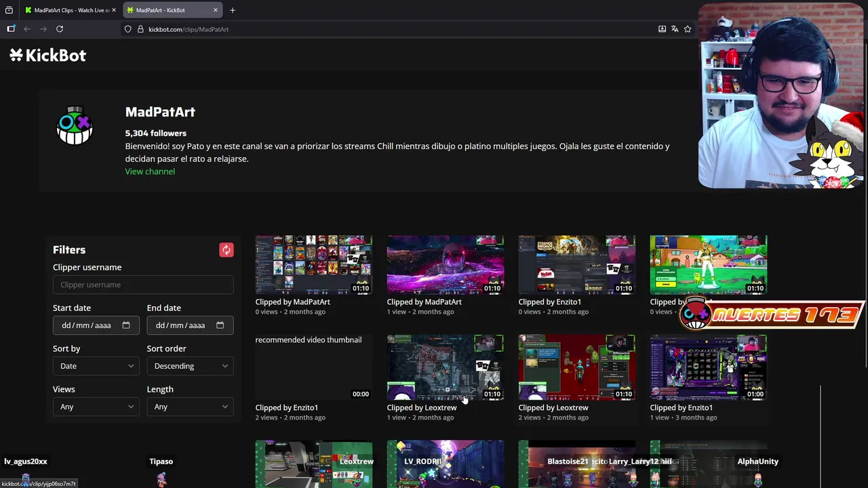Open the 1-view map clip by Leoxtrew
Screen dimensions: 868x488
pyautogui.click(x=446, y=367)
